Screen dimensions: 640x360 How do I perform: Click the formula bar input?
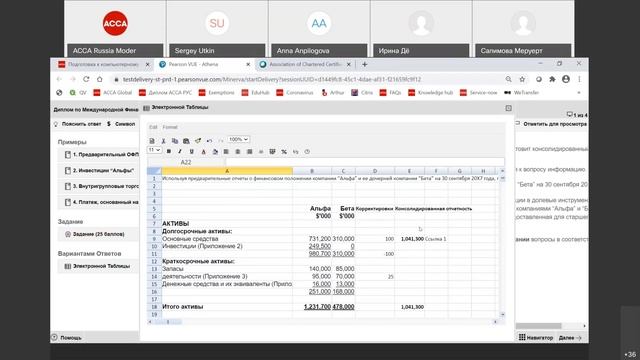364,162
